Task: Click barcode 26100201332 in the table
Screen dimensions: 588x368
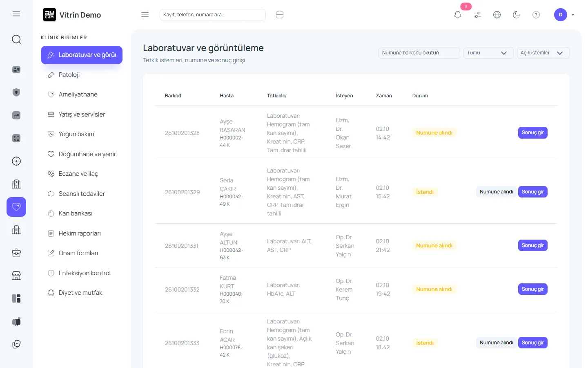Action: tap(182, 289)
